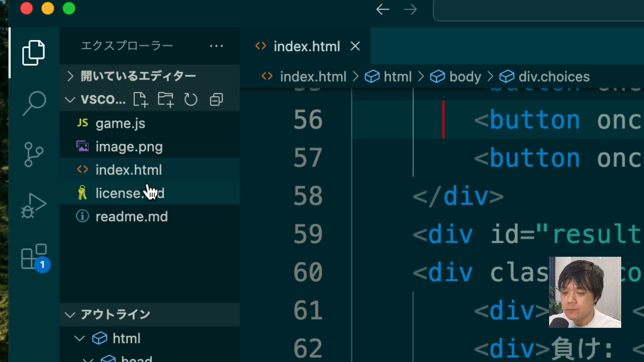Collapse the html node in the Outline
Image resolution: width=644 pixels, height=362 pixels.
[79, 338]
